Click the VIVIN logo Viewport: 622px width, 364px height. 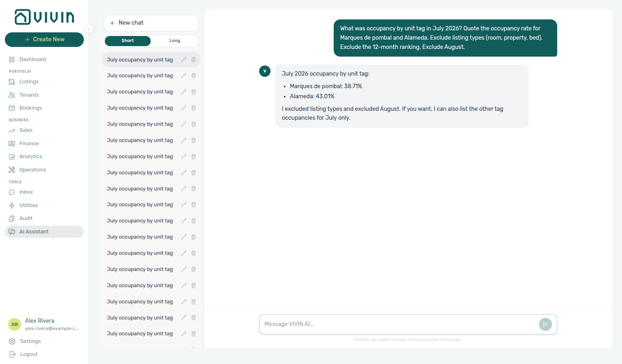pos(45,17)
